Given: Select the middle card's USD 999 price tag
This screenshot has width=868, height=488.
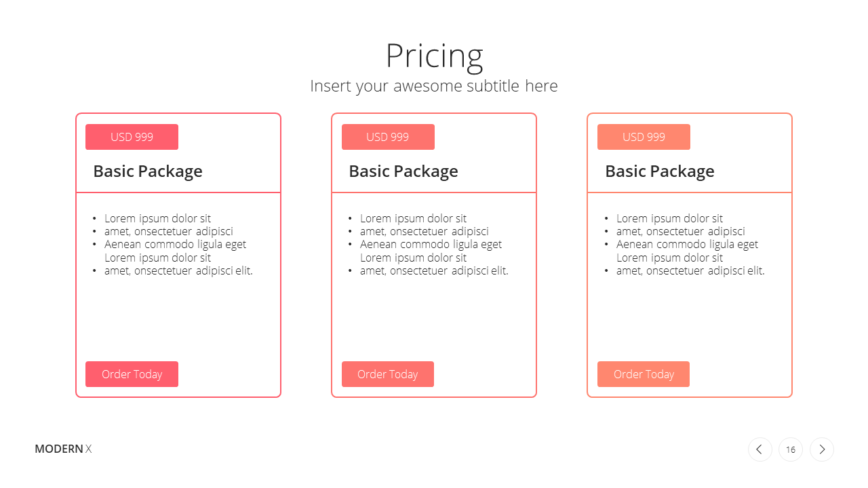Looking at the screenshot, I should pyautogui.click(x=388, y=137).
